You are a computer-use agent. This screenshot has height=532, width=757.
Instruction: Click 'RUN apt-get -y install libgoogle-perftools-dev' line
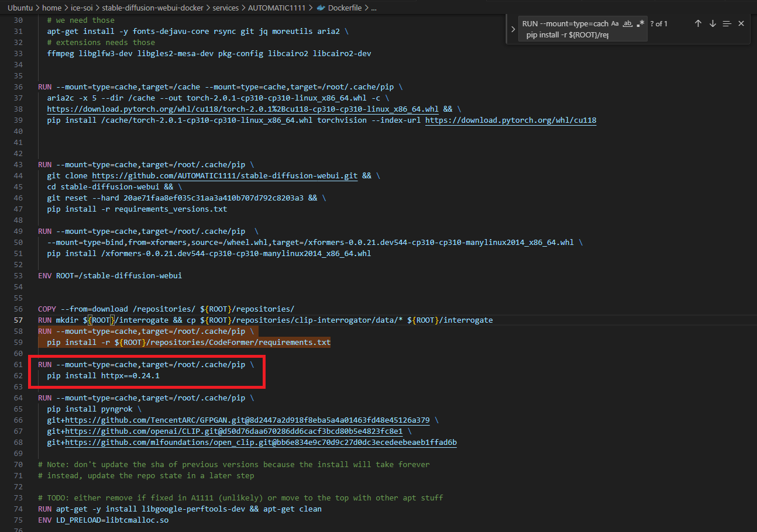pyautogui.click(x=180, y=509)
